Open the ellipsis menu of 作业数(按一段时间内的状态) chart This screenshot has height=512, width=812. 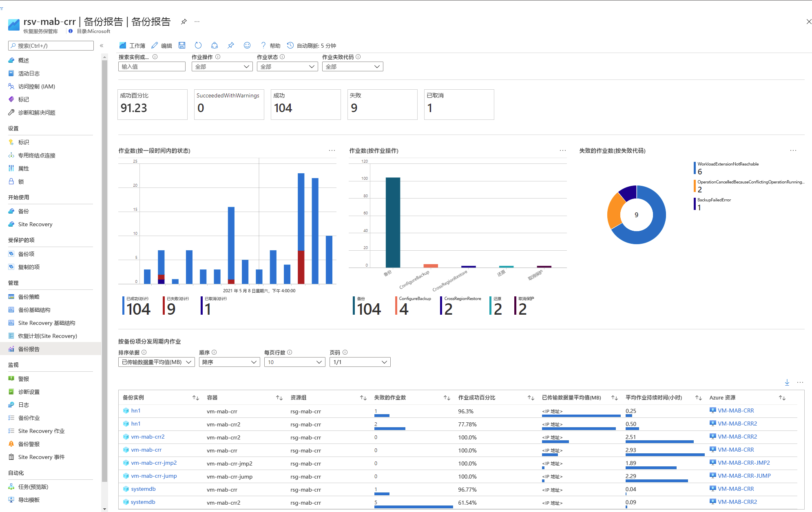click(x=332, y=150)
